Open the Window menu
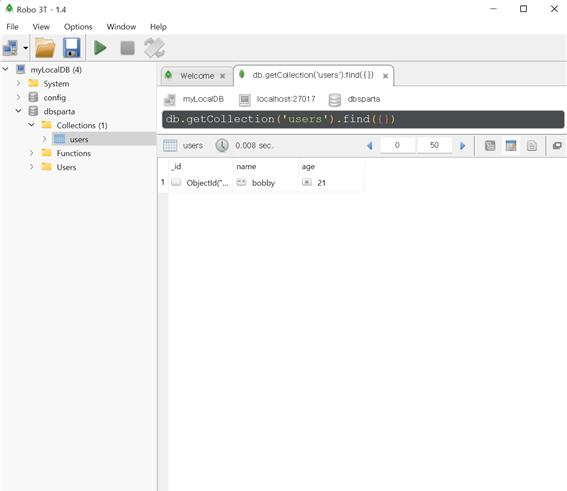Image resolution: width=567 pixels, height=491 pixels. tap(121, 27)
